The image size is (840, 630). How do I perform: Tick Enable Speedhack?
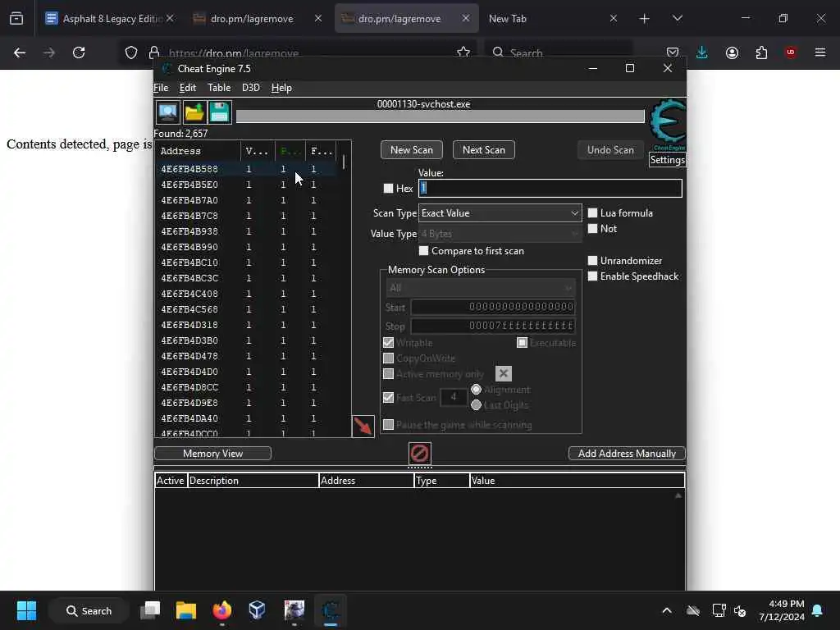click(592, 276)
